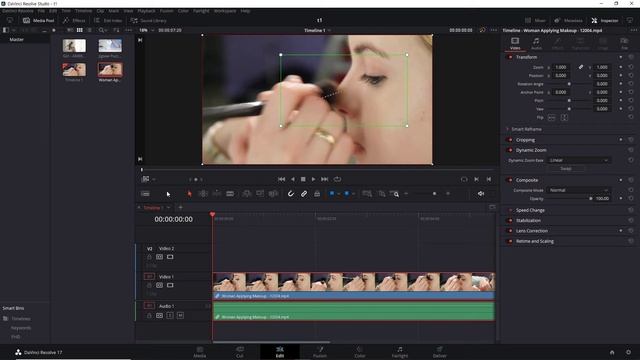Click Replace Clip toolbar icon

point(273,194)
